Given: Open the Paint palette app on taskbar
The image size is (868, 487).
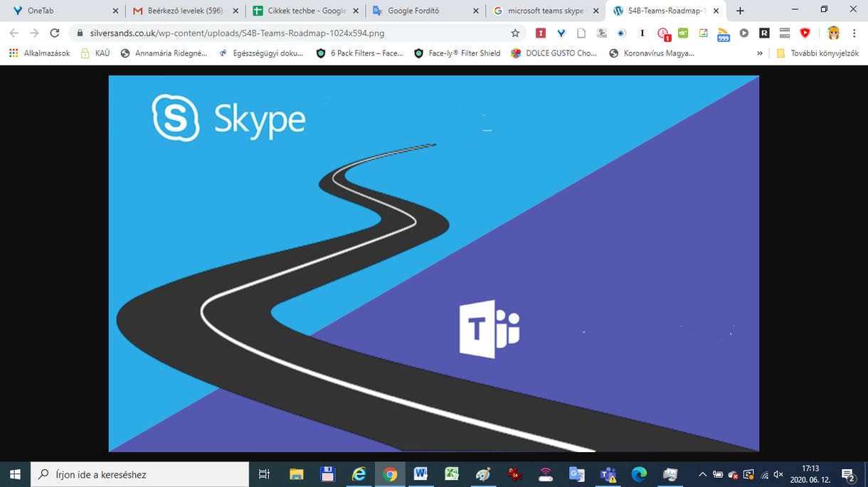Looking at the screenshot, I should [x=483, y=474].
